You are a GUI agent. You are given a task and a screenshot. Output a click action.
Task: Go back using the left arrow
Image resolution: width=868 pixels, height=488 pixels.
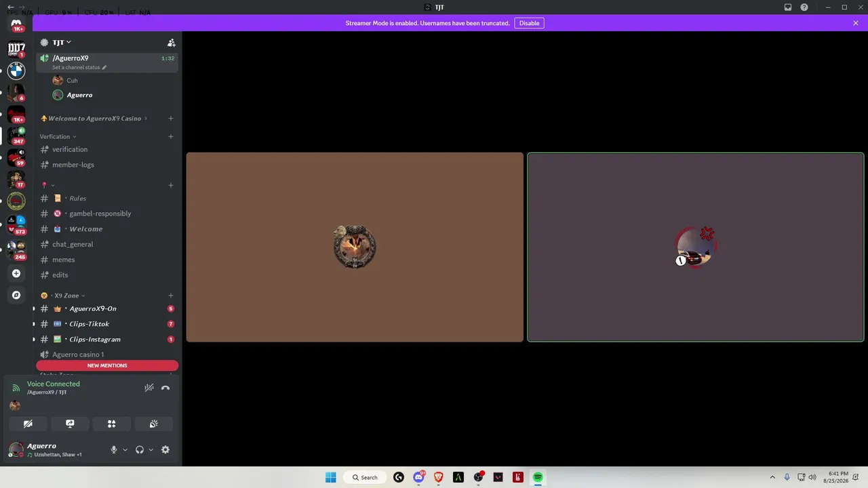[x=11, y=7]
